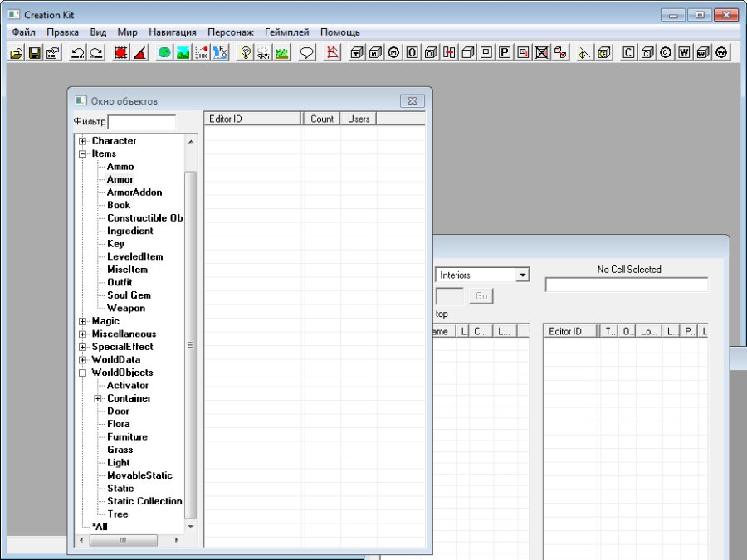The image size is (747, 560).
Task: Open the landscape editing icon
Action: [183, 52]
